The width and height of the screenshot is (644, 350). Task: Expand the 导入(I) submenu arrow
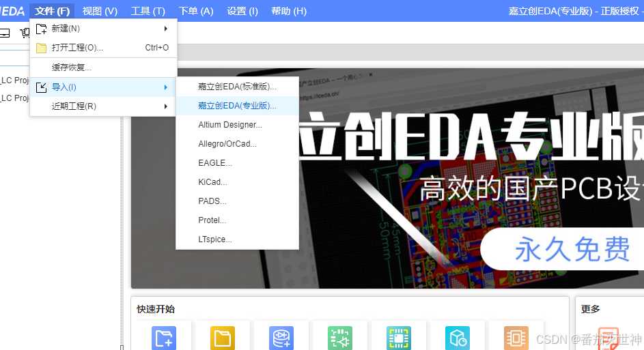point(165,87)
